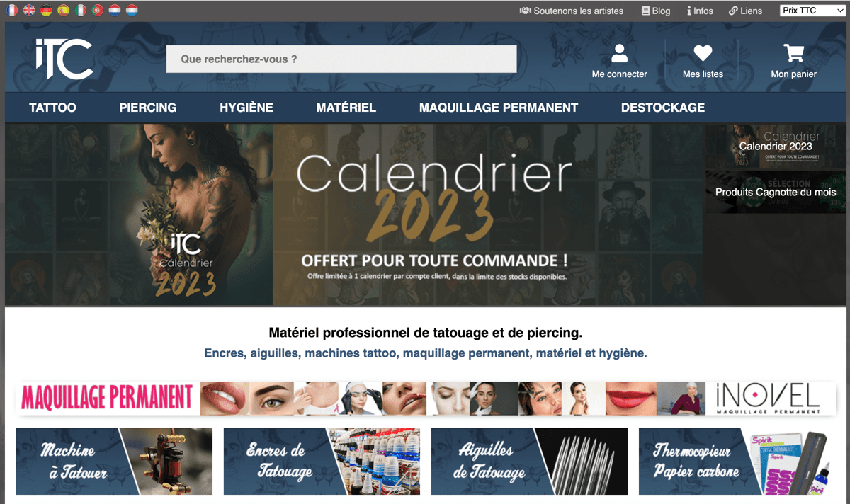Go home via the ITC logo
The height and width of the screenshot is (504, 850).
coord(64,59)
